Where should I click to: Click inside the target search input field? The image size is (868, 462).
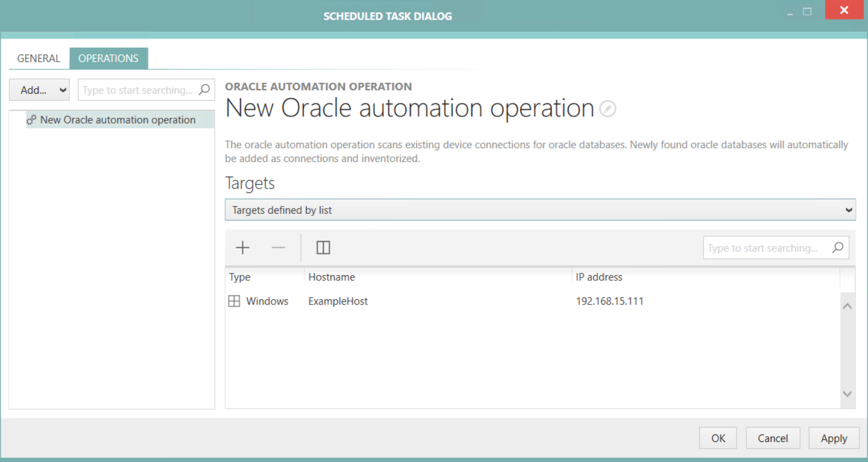[764, 247]
